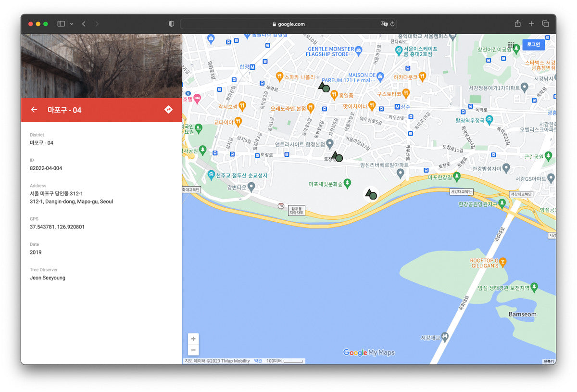Screen dimensions: 577x392
Task: Open the Google apps grid icon
Action: click(511, 45)
